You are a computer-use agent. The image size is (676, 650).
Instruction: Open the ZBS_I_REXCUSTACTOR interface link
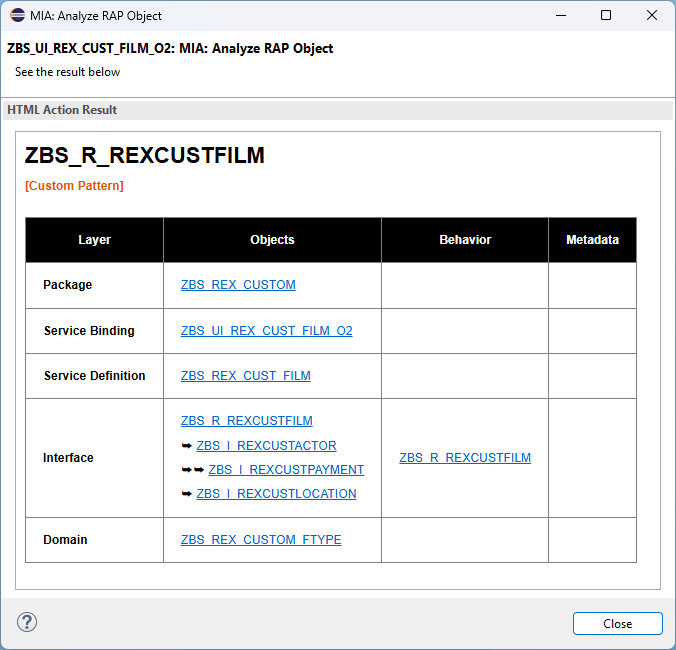(266, 446)
